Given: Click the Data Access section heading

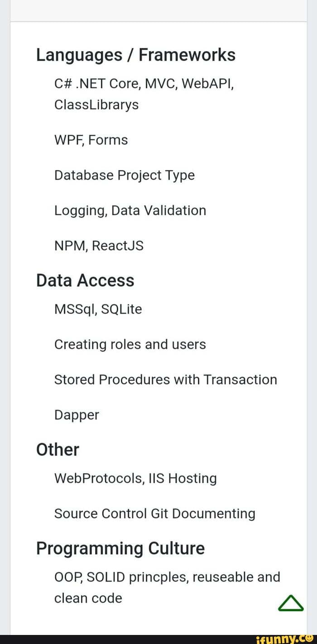Looking at the screenshot, I should (85, 281).
